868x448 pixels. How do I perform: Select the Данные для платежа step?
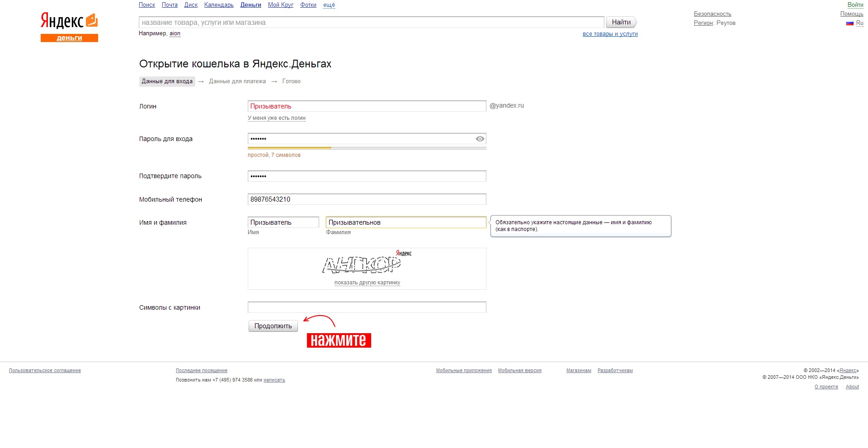pyautogui.click(x=237, y=81)
